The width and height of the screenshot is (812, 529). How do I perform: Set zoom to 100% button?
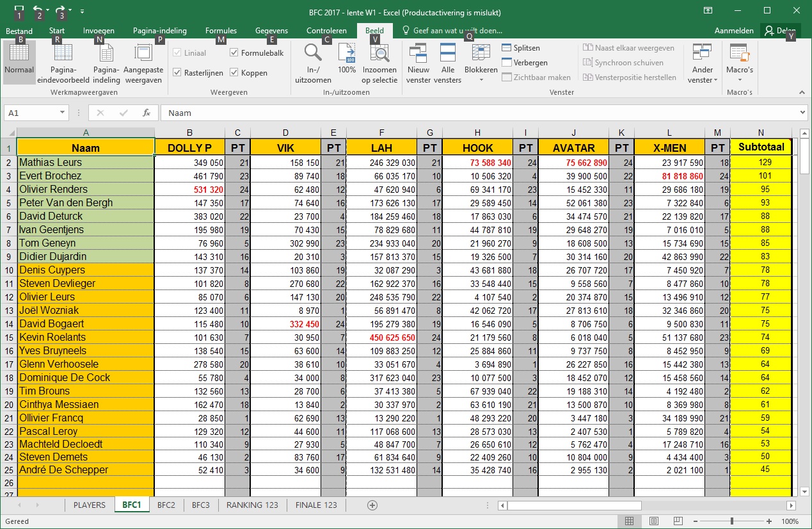(x=347, y=62)
